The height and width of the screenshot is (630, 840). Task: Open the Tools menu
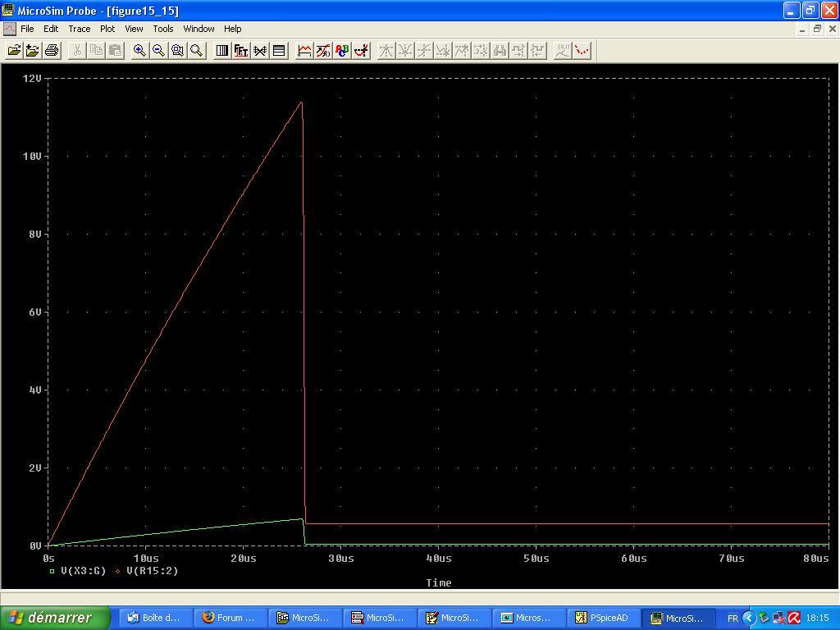(163, 29)
